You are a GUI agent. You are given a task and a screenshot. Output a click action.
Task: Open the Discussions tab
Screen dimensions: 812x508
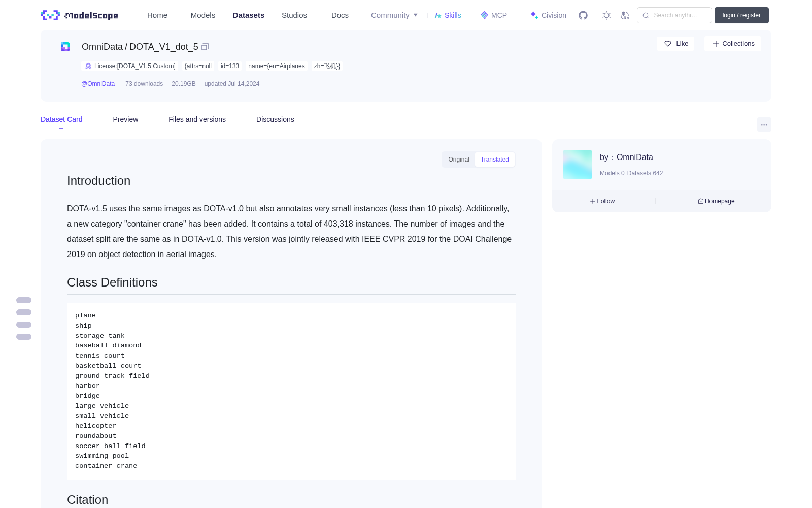point(275,119)
